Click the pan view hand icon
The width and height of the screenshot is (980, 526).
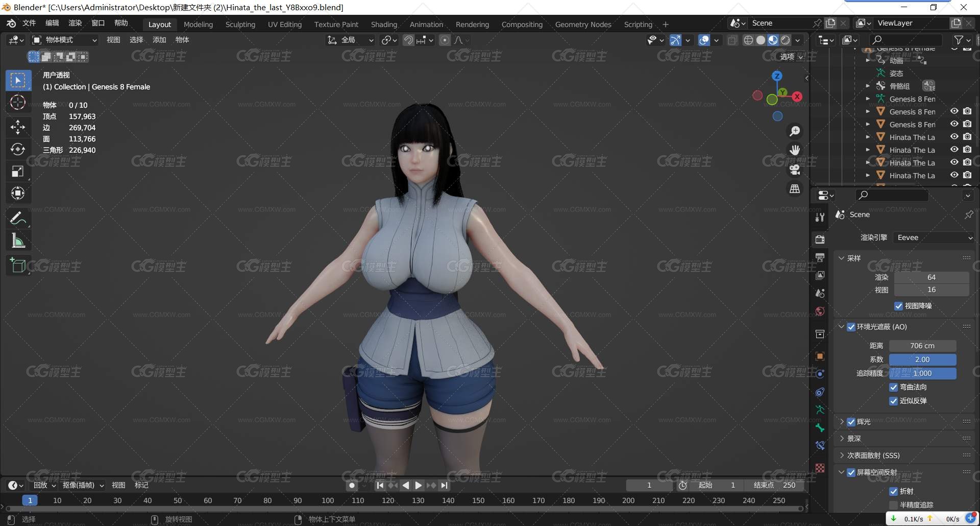[795, 150]
